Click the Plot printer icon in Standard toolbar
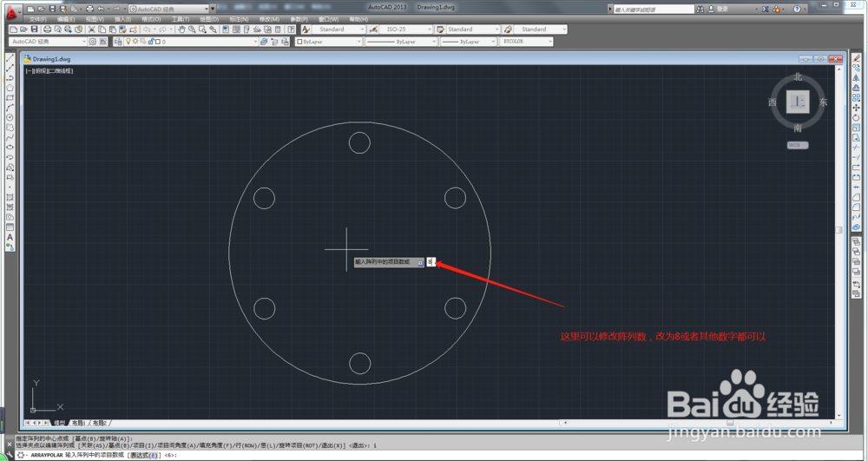Viewport: 868px width, 461px height. 47,30
